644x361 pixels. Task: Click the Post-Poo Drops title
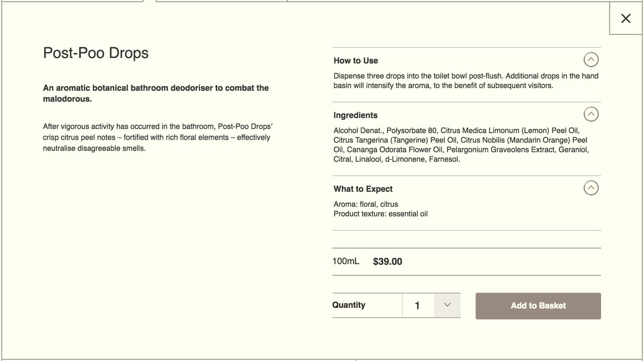click(96, 53)
